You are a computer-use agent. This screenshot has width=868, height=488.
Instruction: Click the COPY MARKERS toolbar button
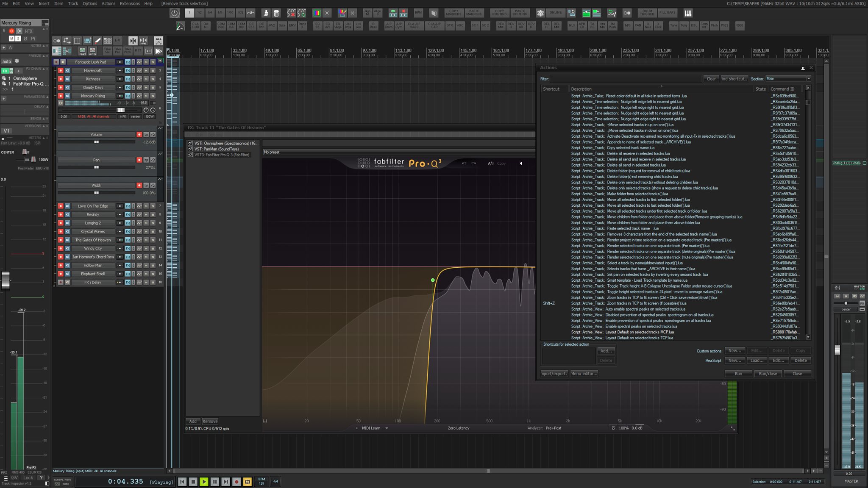[x=453, y=13]
